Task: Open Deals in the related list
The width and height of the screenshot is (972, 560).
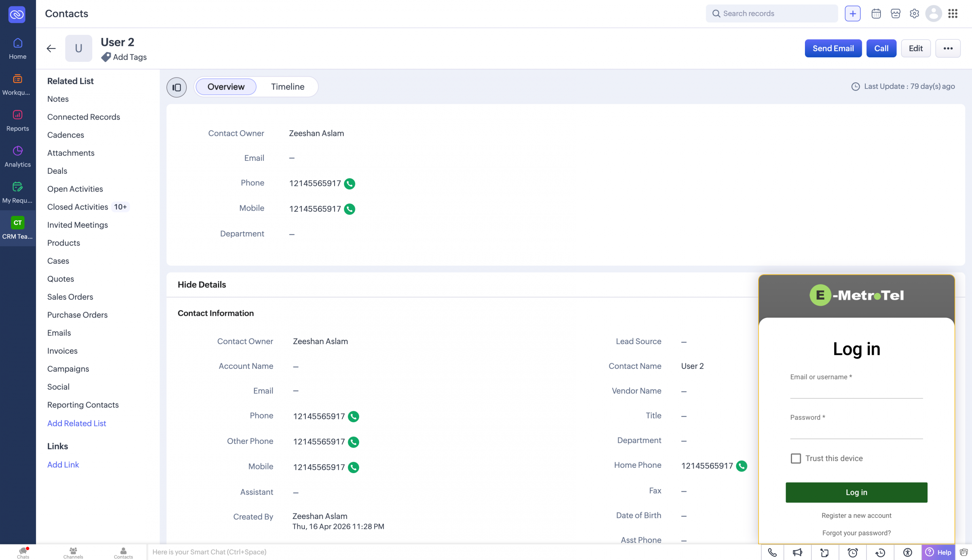Action: [57, 171]
